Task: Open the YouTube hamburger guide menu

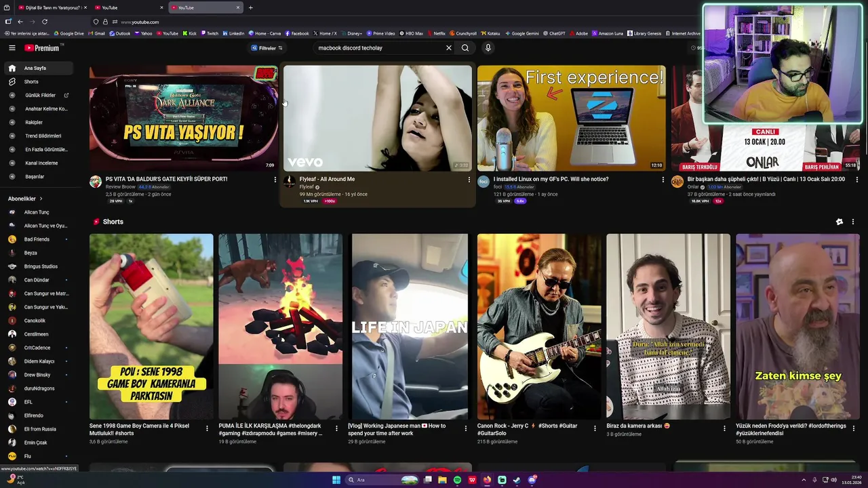Action: (12, 48)
